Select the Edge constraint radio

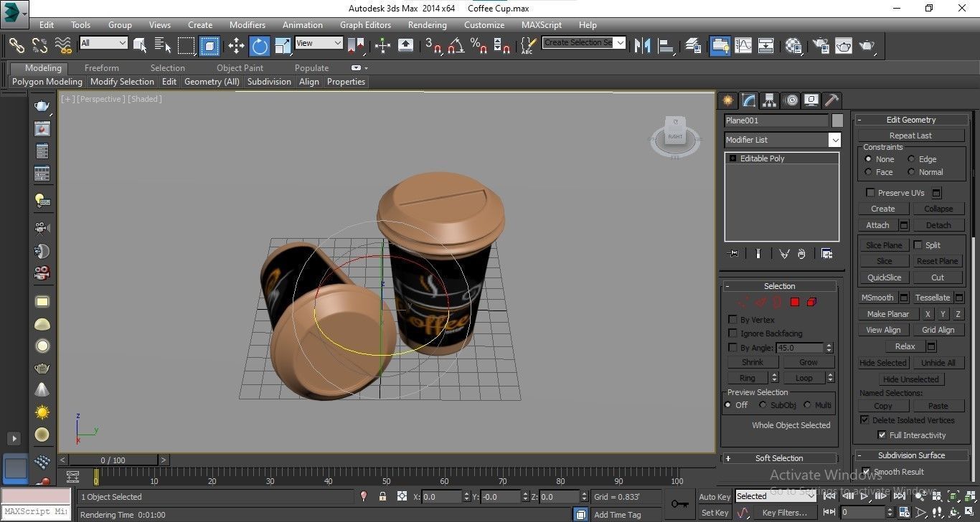pos(911,159)
